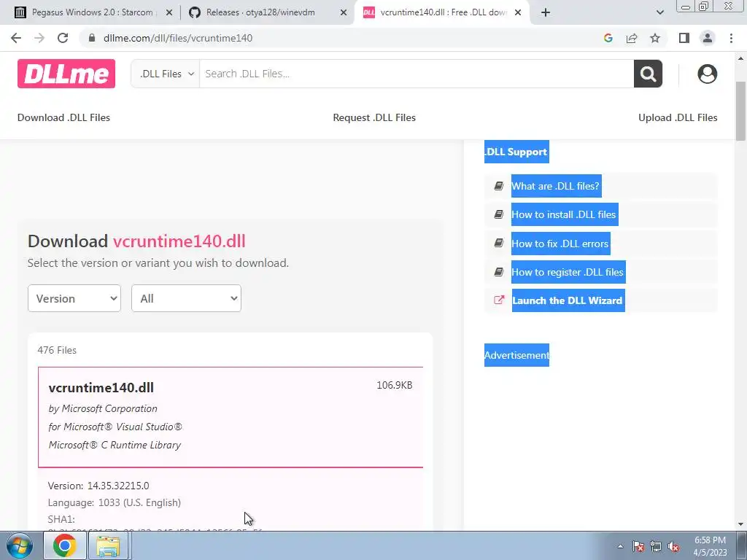747x560 pixels.
Task: Click the share page icon
Action: (632, 38)
